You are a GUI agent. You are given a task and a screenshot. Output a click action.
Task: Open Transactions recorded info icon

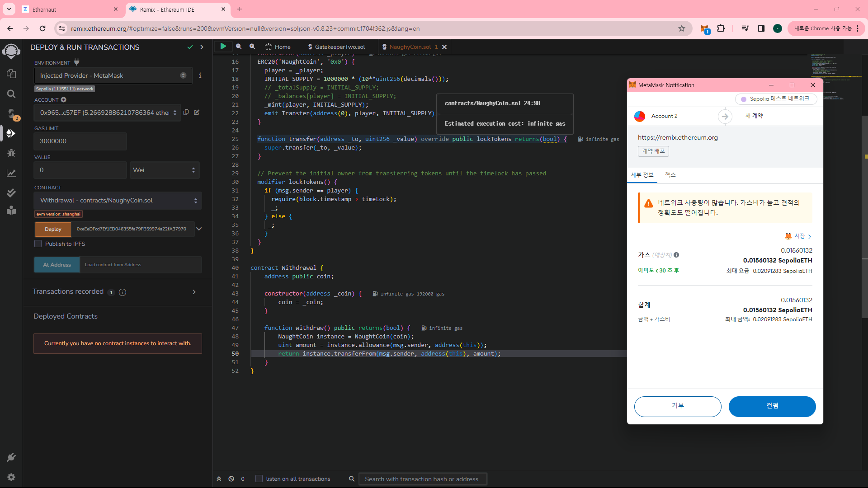[123, 292]
